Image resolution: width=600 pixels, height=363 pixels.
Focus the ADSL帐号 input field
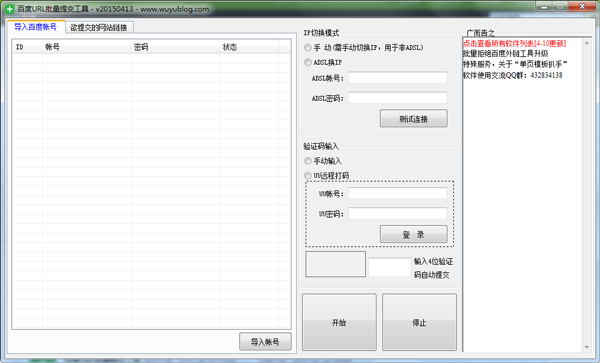point(398,78)
